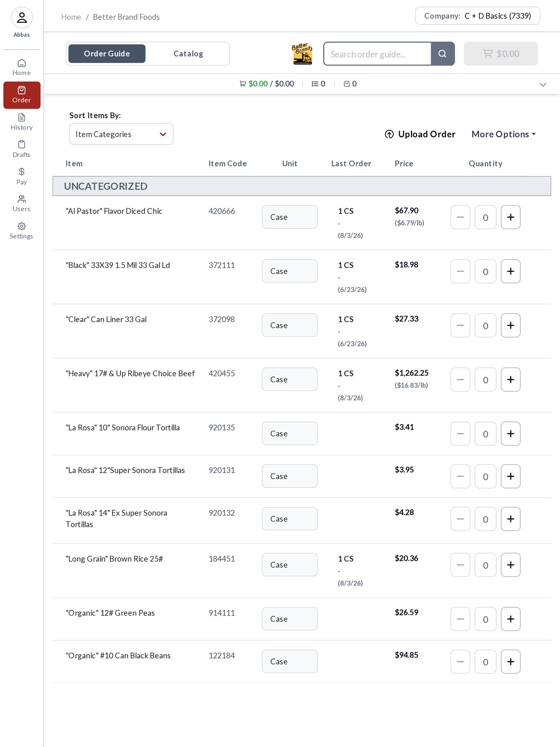Open Case unit selector for Clear Can Liner

pos(290,325)
